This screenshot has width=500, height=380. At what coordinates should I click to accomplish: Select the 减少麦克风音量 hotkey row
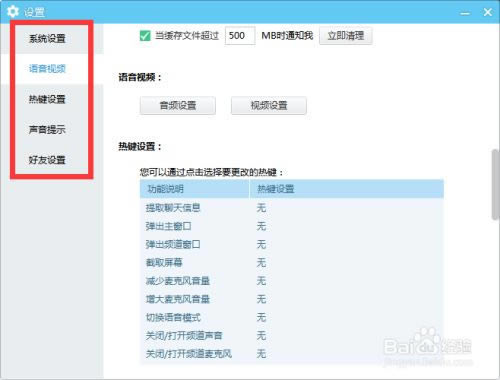[292, 281]
